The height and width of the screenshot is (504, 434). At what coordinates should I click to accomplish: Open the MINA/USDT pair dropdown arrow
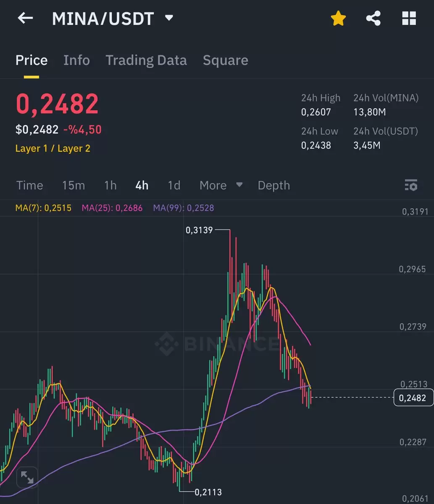(169, 18)
